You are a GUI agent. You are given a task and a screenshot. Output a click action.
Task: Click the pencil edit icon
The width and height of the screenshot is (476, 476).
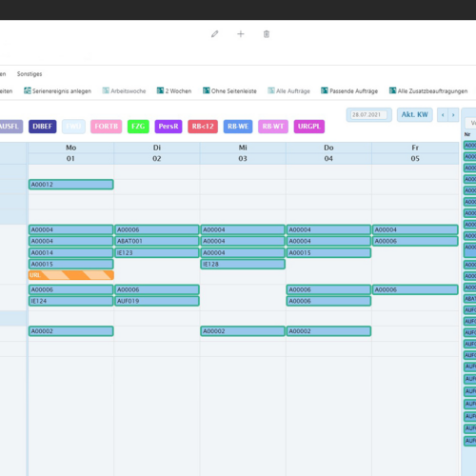point(215,34)
